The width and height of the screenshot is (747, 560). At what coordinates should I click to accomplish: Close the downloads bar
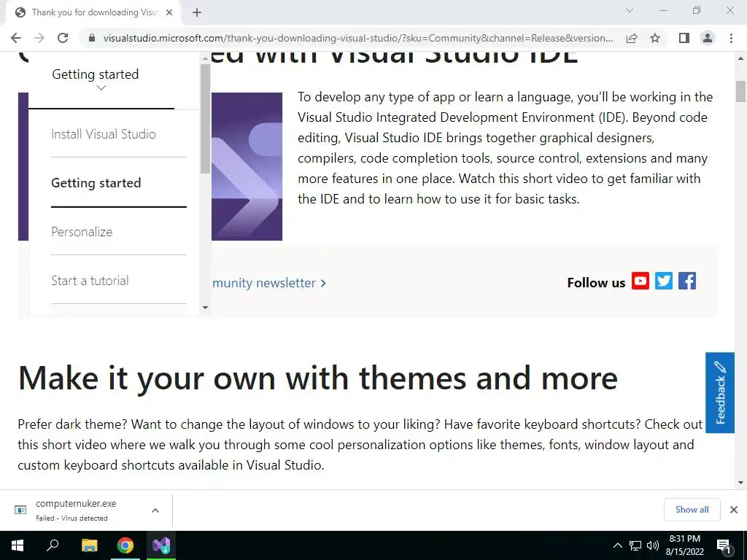734,510
